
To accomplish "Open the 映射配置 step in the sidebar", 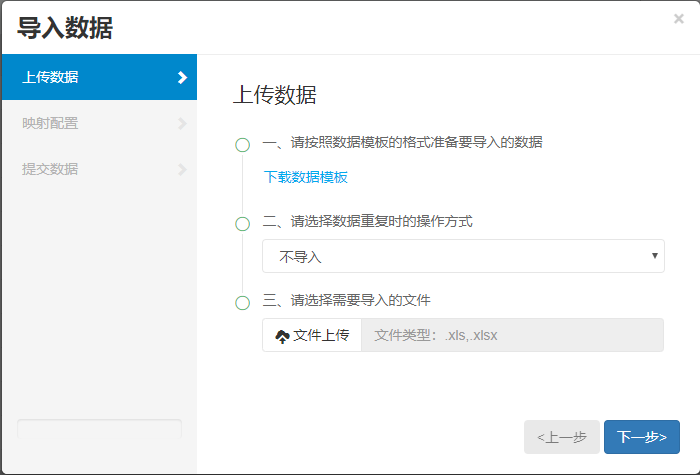I will pyautogui.click(x=100, y=123).
